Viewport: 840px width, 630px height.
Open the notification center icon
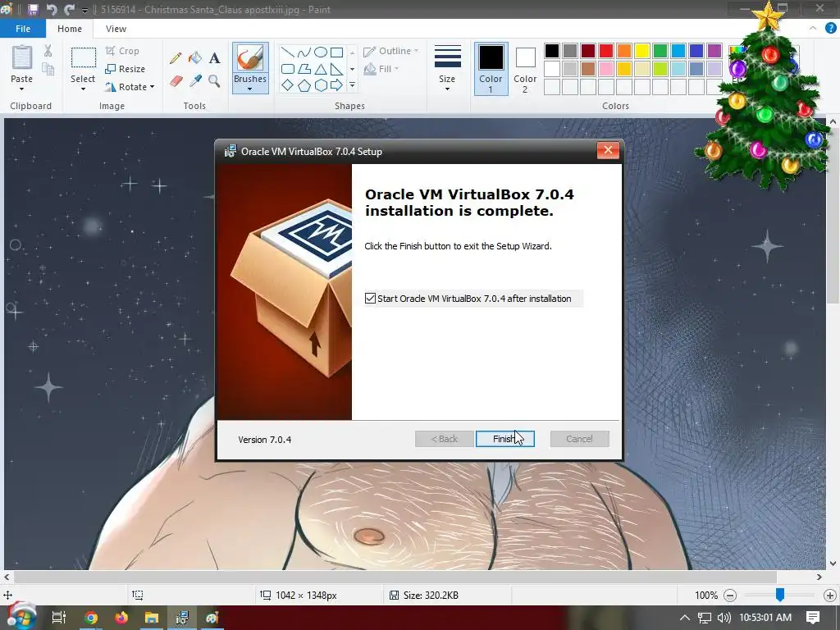point(813,617)
